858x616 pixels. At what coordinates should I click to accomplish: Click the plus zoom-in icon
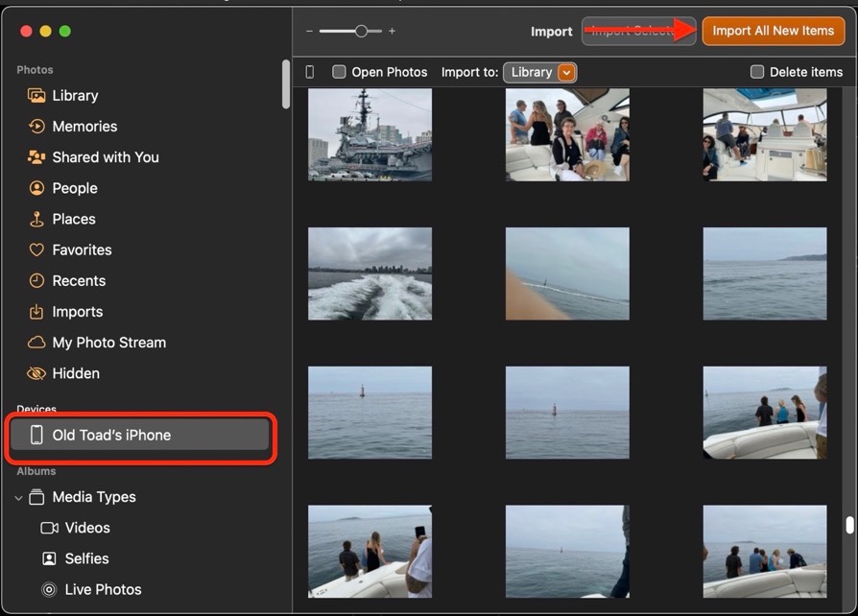point(392,31)
